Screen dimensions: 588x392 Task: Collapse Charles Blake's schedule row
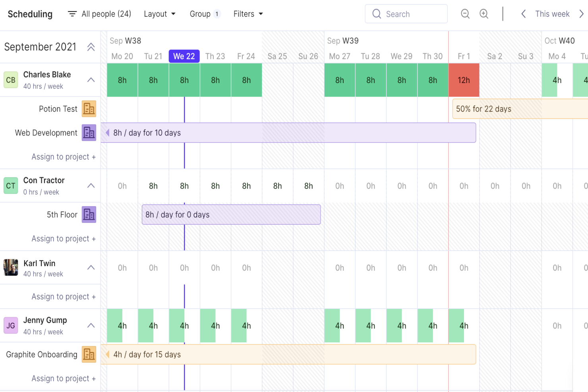tap(91, 80)
